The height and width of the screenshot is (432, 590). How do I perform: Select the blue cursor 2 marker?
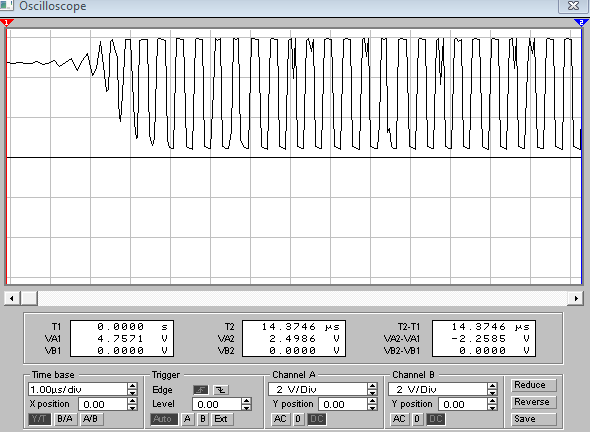tap(581, 23)
